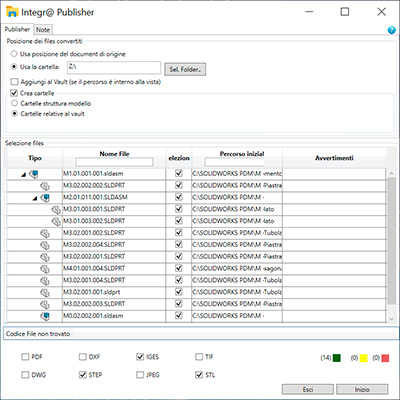Select 'Cartelle struttura modello' radio option
This screenshot has height=400, width=400.
point(14,103)
